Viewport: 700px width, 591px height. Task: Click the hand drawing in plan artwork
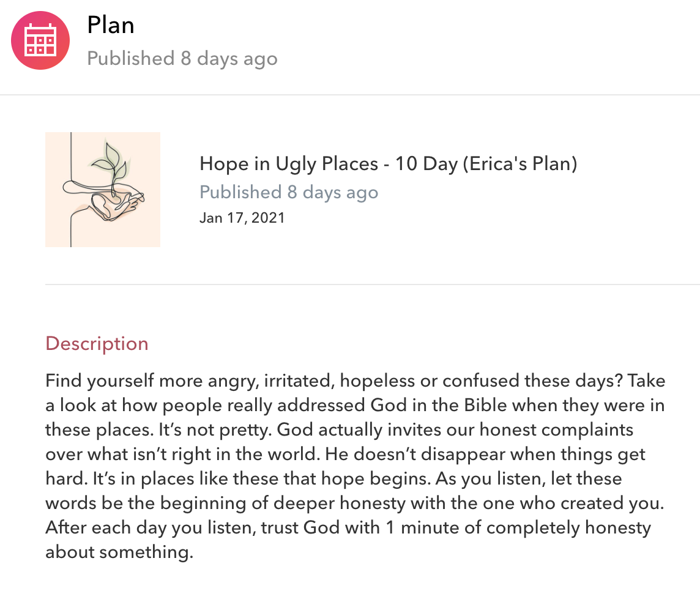coord(116,201)
